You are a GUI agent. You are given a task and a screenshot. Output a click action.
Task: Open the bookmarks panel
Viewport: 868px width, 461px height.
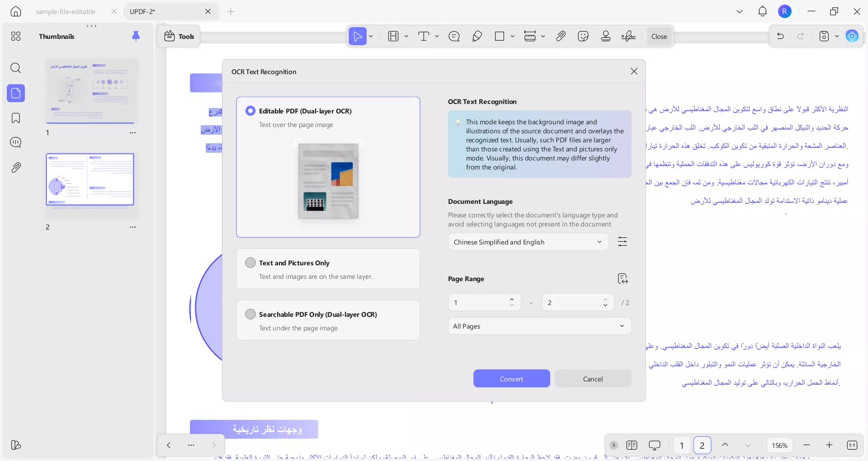point(16,118)
